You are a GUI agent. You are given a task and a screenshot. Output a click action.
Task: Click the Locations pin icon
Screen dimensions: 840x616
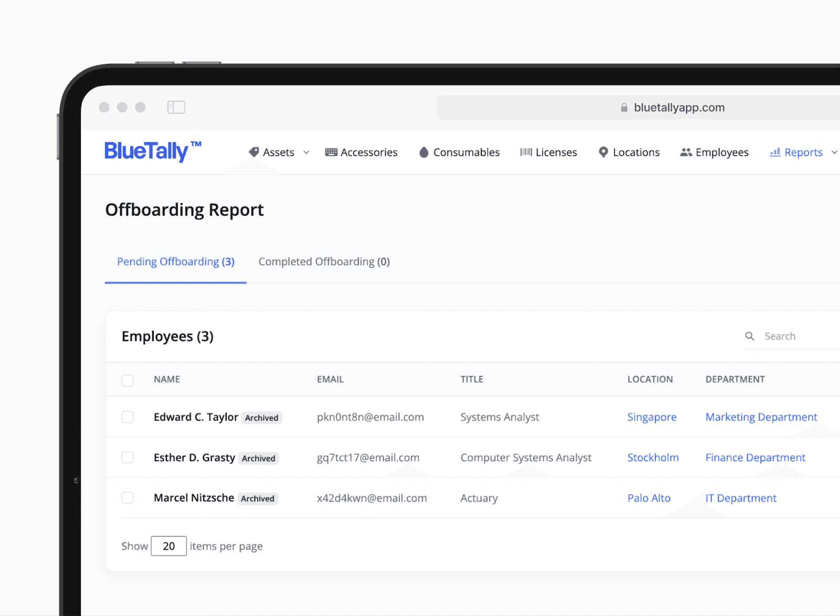(x=603, y=152)
